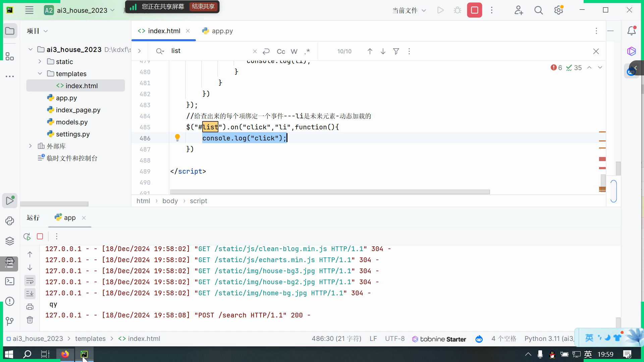The image size is (644, 362).
Task: Show quick-fix lightbulb on line 486
Action: pyautogui.click(x=177, y=138)
